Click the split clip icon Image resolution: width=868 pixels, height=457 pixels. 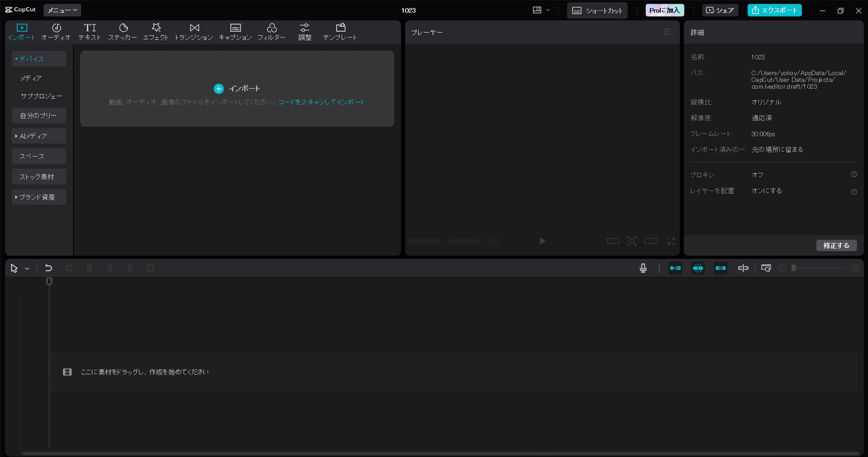(90, 268)
